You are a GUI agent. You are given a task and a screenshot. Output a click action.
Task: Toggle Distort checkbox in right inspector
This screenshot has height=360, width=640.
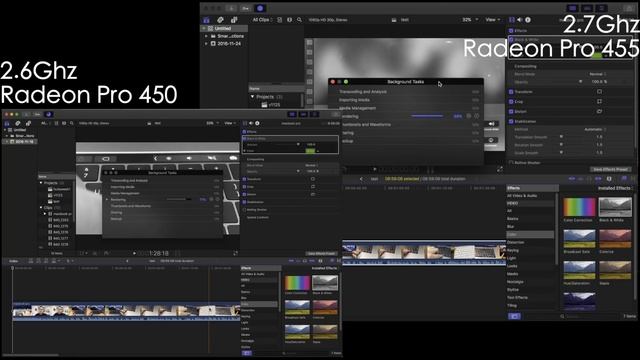(511, 111)
